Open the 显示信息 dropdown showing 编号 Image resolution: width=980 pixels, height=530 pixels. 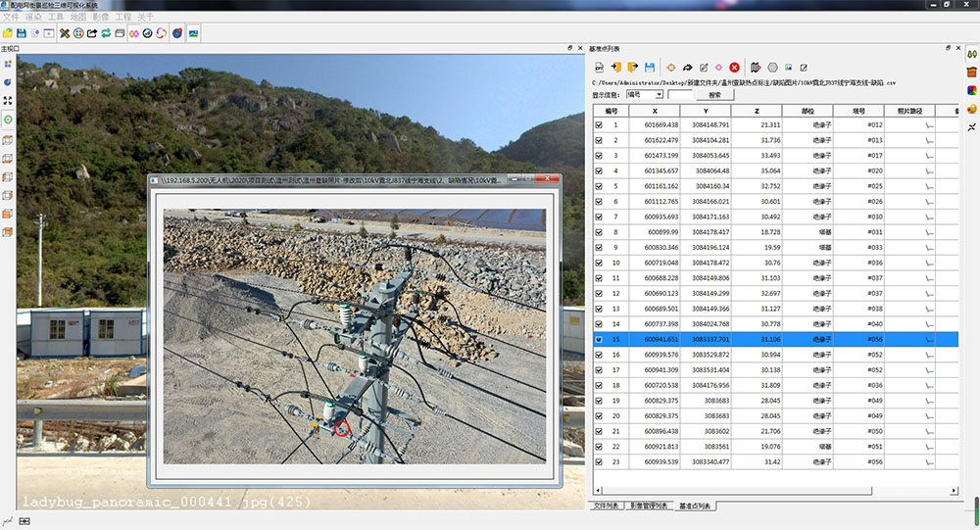pyautogui.click(x=644, y=95)
